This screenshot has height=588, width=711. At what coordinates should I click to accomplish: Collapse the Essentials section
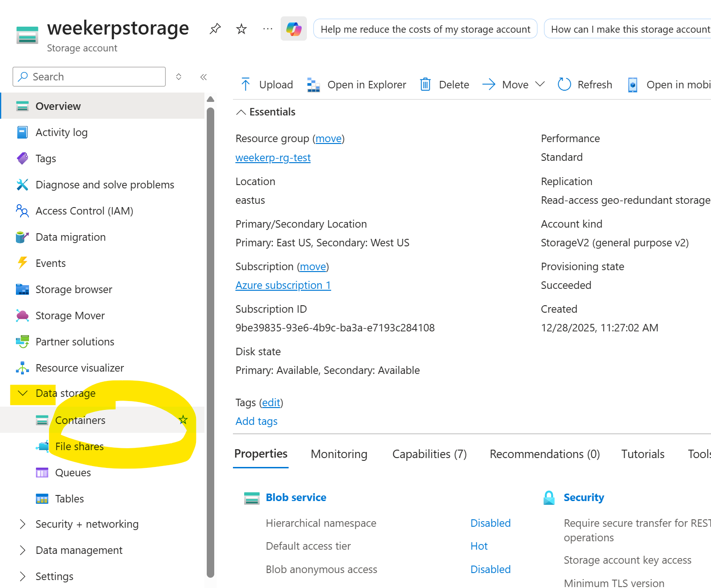click(241, 112)
